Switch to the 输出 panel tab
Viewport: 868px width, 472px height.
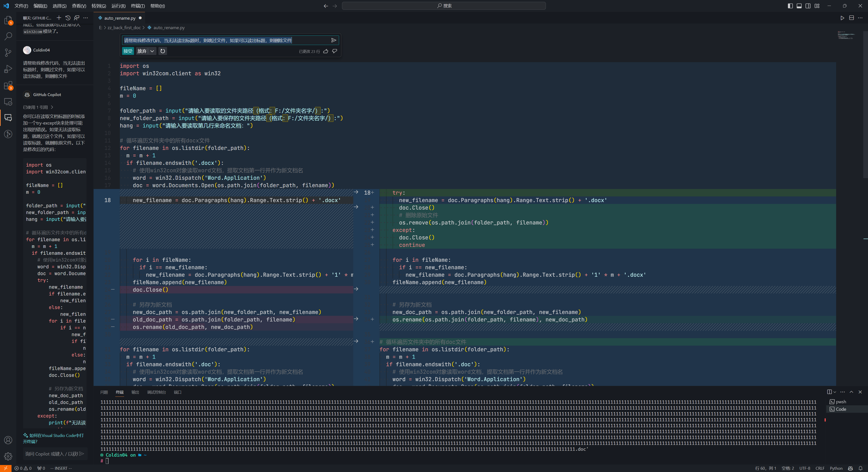(135, 392)
